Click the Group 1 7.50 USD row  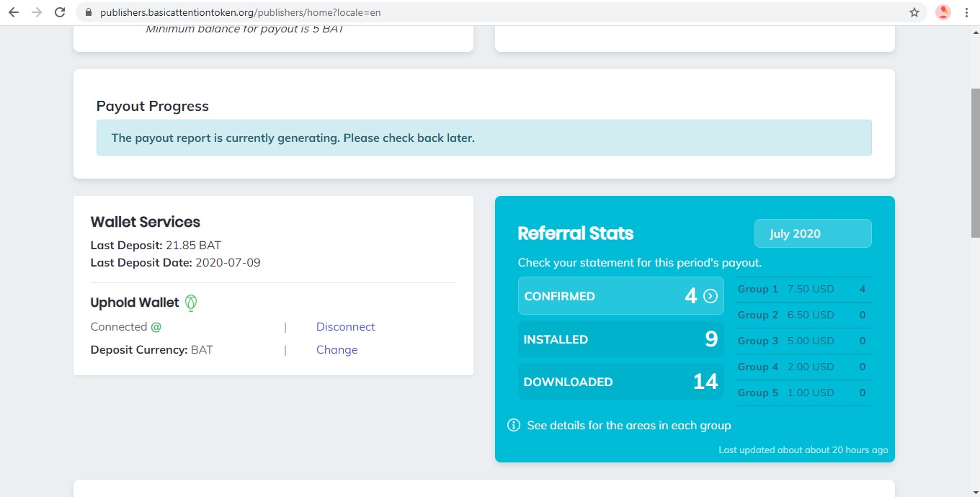[x=803, y=289]
